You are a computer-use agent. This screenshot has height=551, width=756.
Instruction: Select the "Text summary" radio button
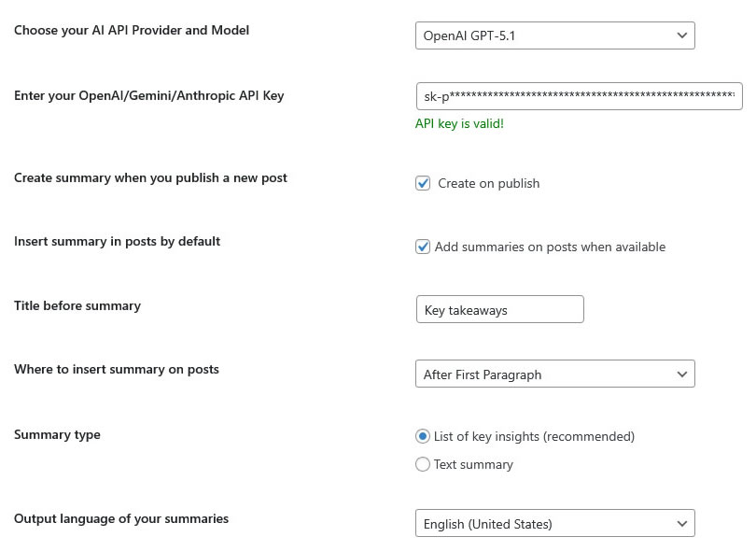422,464
